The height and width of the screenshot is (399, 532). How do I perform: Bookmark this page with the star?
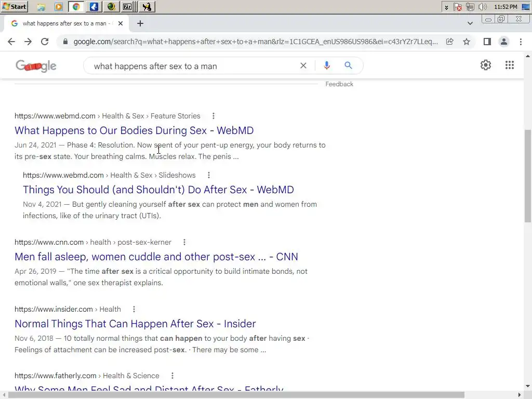pos(467,42)
